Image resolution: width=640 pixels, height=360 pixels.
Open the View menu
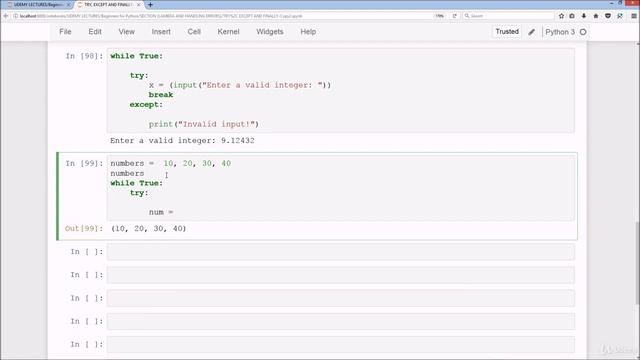(127, 32)
